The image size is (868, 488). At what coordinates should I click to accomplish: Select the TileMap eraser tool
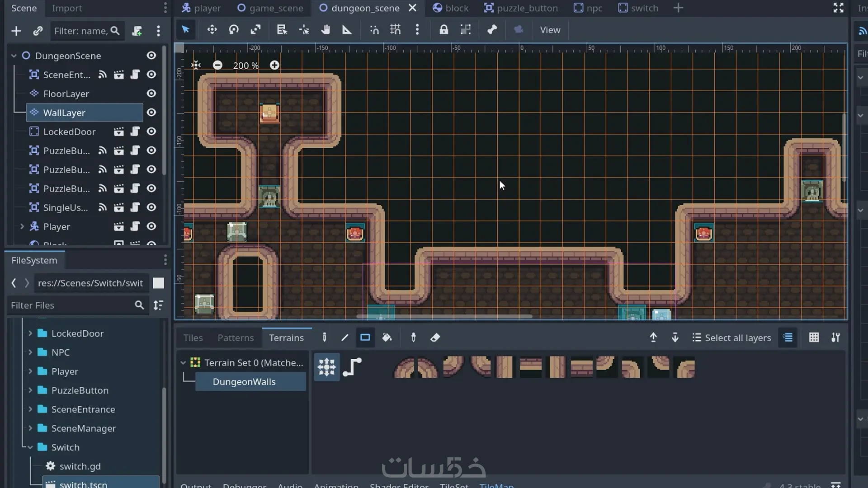(x=435, y=338)
